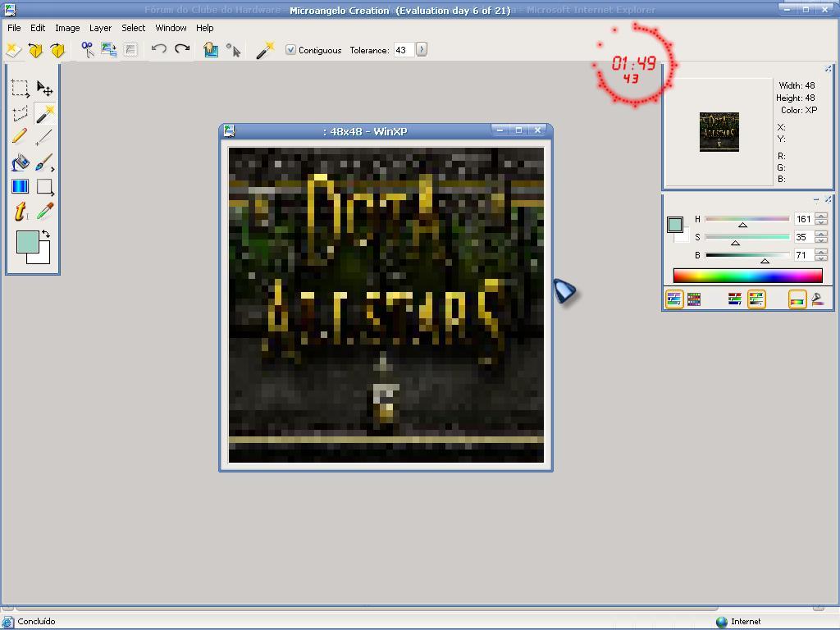Click the Undo arrow
840x630 pixels.
(158, 48)
